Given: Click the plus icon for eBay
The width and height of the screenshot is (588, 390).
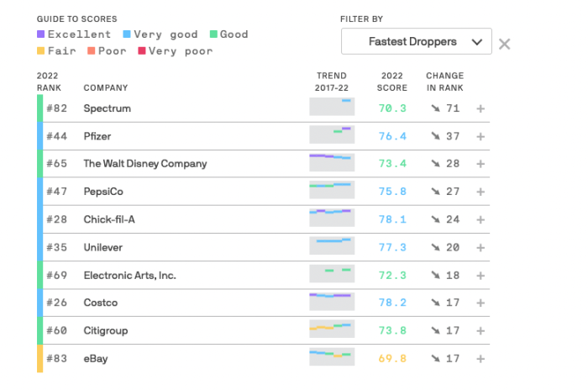Looking at the screenshot, I should pyautogui.click(x=480, y=359).
